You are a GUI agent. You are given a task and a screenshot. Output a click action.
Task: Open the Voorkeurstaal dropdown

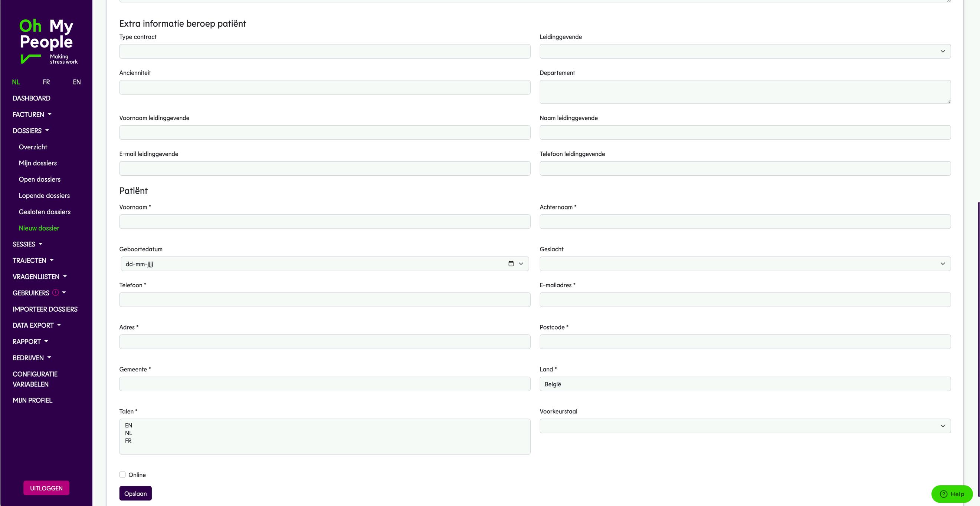(x=744, y=426)
